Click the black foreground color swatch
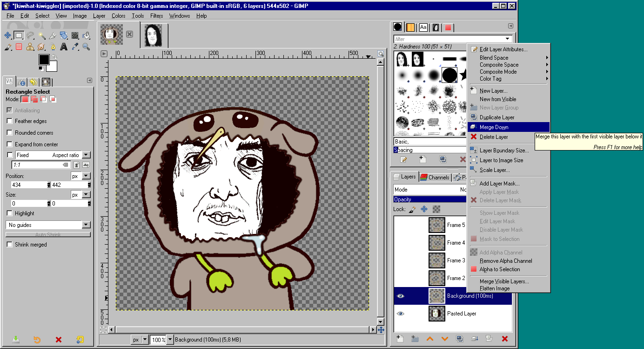The height and width of the screenshot is (349, 644). (x=44, y=60)
